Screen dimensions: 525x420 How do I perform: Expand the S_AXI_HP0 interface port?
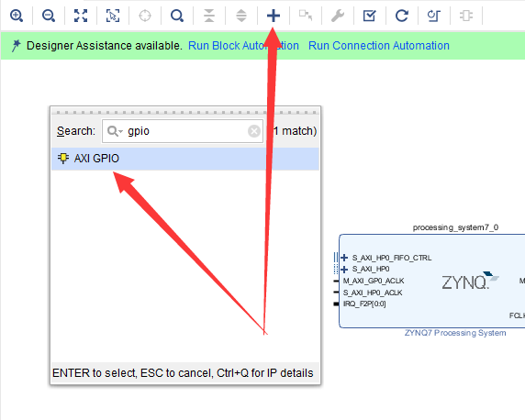pos(344,269)
